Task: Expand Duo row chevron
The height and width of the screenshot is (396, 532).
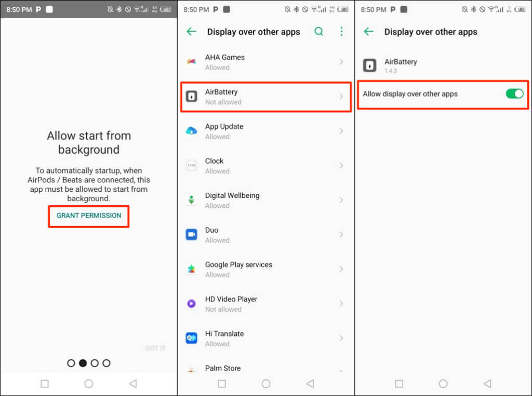Action: click(341, 234)
